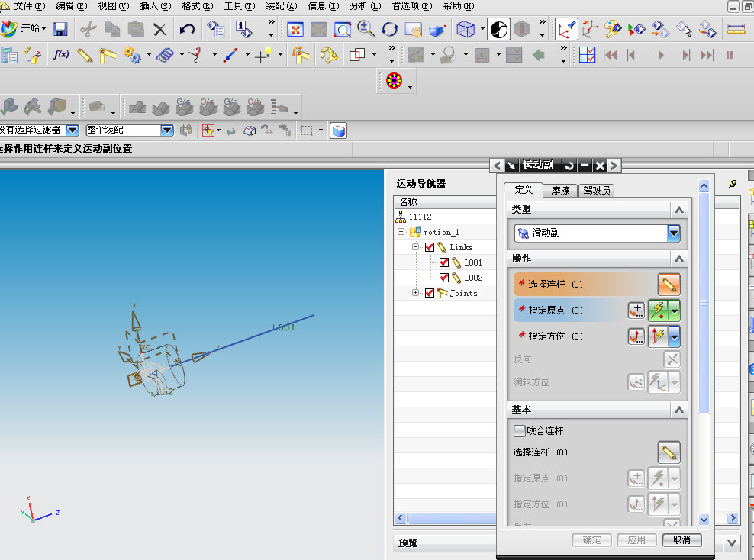This screenshot has width=754, height=560.
Task: Click the Cut scissors icon
Action: (x=88, y=29)
